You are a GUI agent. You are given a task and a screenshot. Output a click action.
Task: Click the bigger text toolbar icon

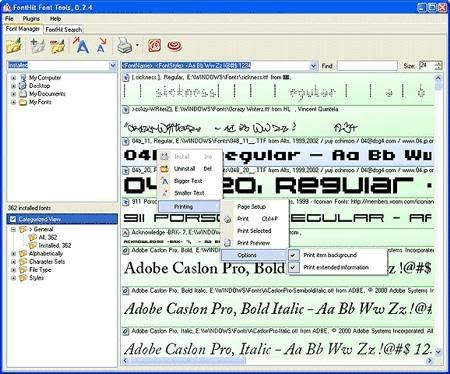pos(81,45)
